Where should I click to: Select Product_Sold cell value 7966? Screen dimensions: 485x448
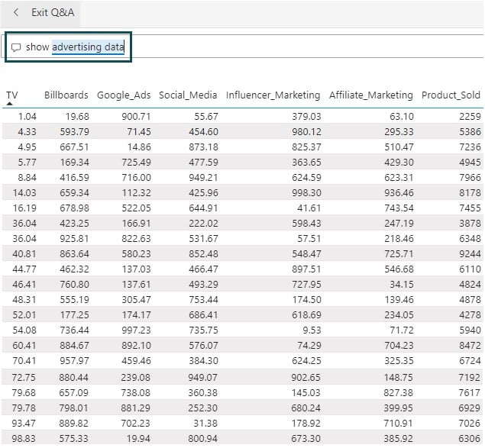click(x=470, y=178)
